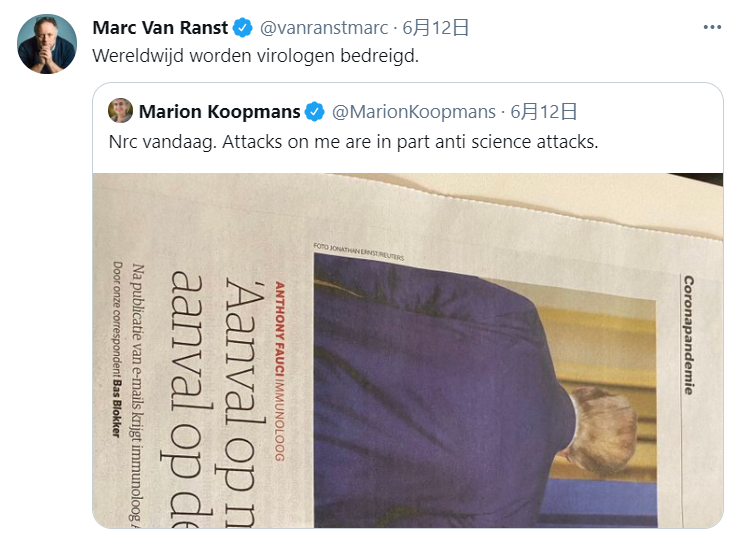Click the 'Bas Blokker' byline in the image
The height and width of the screenshot is (537, 740).
pyautogui.click(x=117, y=409)
